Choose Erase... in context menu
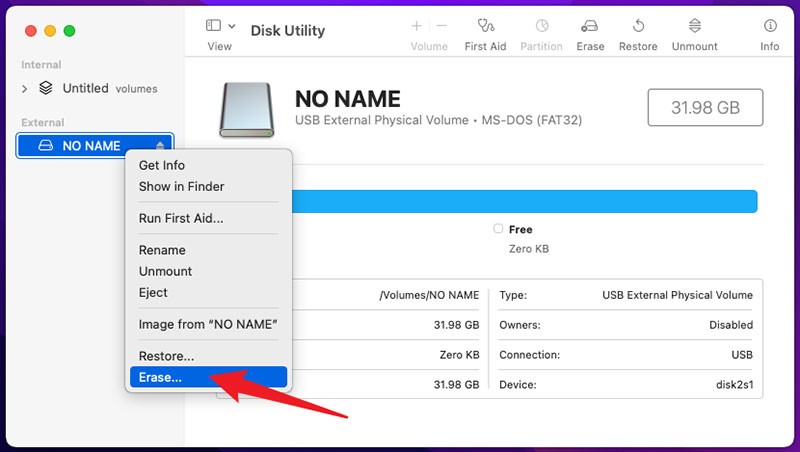The height and width of the screenshot is (452, 800). point(209,378)
